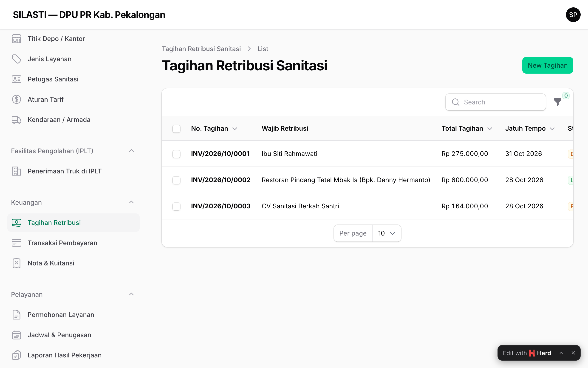Screen dimensions: 588x368
Task: Click the Laporan Hasil Pekerjaan clipboard icon
Action: click(x=17, y=355)
